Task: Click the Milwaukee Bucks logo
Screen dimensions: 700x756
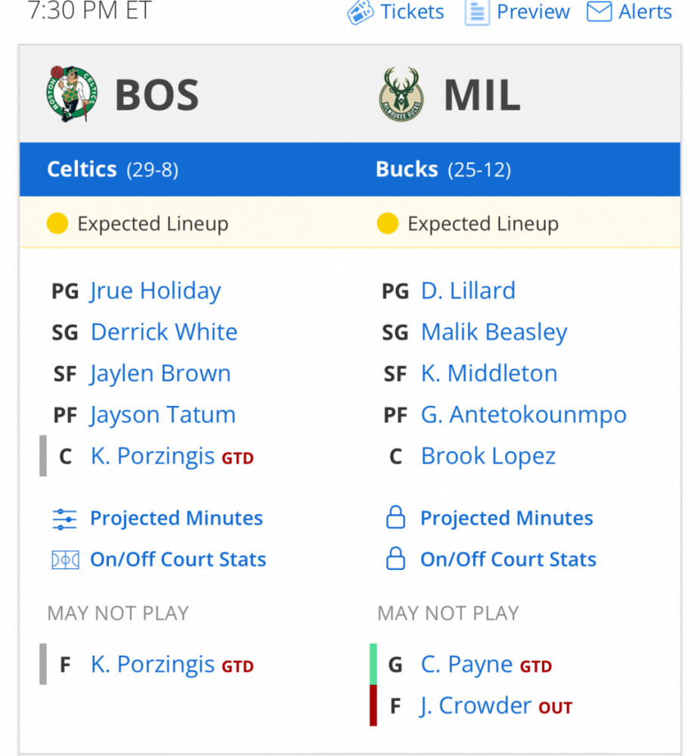Action: coord(401,94)
